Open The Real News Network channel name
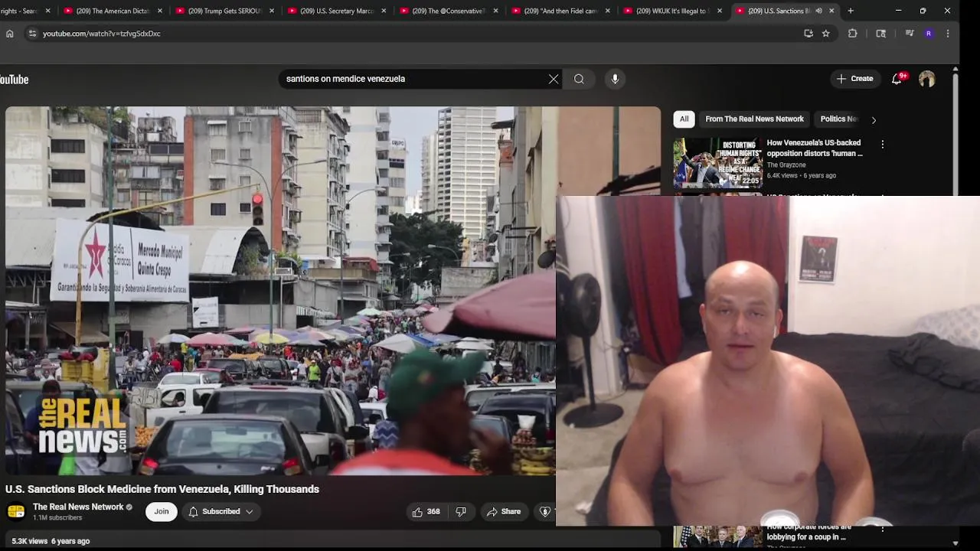980x551 pixels. click(x=78, y=507)
